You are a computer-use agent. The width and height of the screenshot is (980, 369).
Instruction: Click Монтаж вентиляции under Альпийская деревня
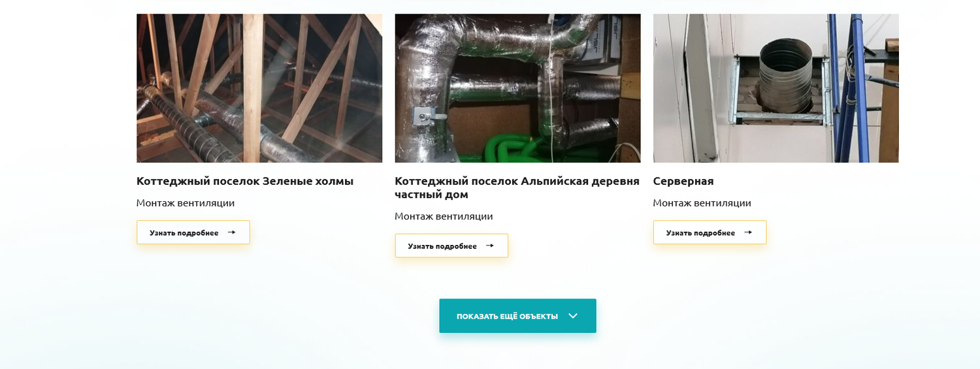pyautogui.click(x=444, y=216)
